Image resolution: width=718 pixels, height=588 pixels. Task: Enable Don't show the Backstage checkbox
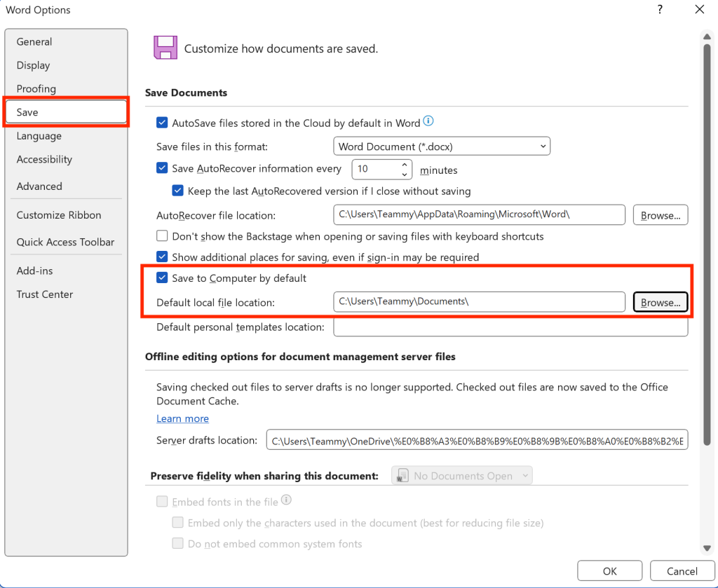[x=163, y=237]
